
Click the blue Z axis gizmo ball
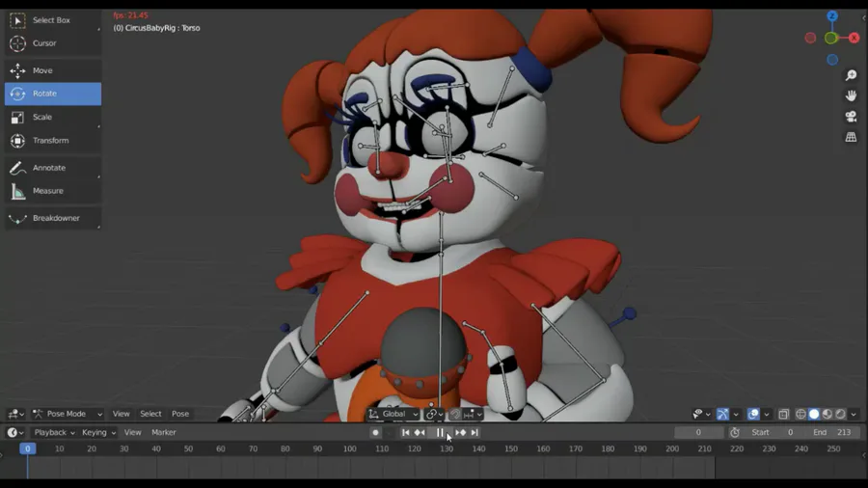tap(832, 16)
